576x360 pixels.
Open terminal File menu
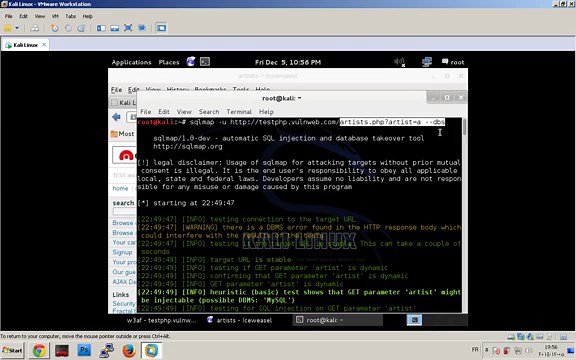[x=145, y=112]
